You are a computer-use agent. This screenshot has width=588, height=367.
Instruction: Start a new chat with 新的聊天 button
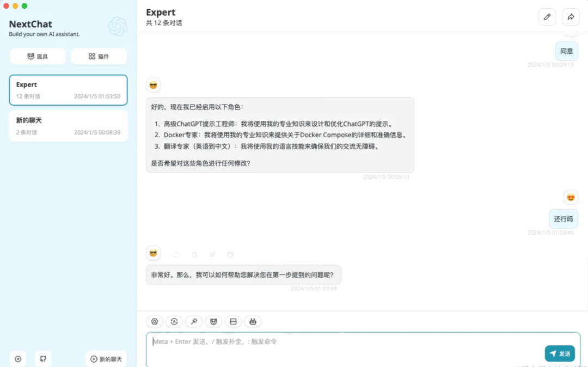106,359
